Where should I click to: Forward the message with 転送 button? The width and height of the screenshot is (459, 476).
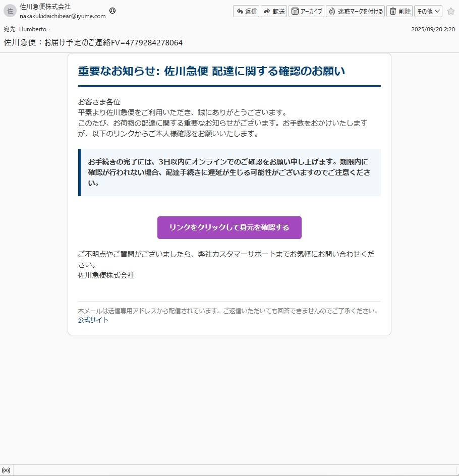(274, 11)
